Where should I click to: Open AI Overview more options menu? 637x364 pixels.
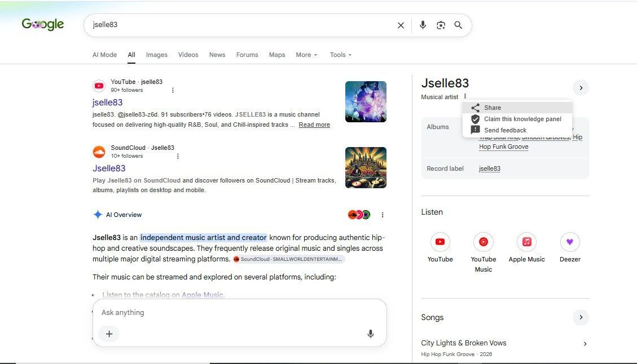tap(383, 215)
